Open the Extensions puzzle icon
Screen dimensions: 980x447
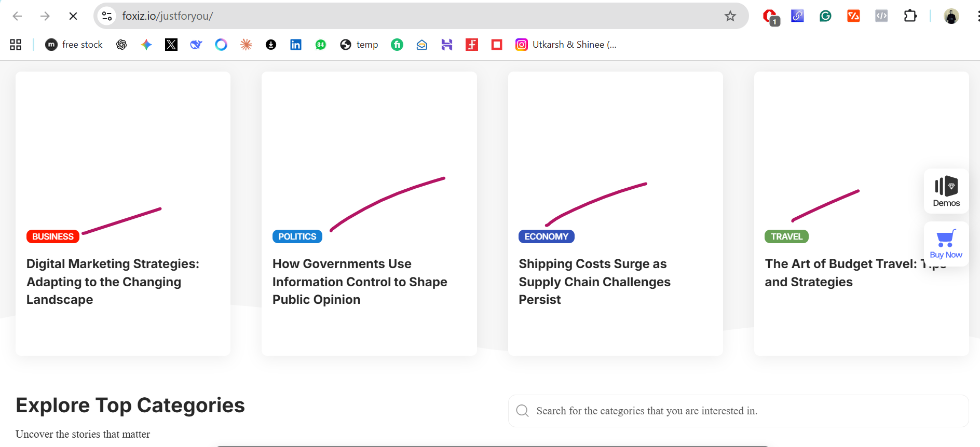point(910,16)
